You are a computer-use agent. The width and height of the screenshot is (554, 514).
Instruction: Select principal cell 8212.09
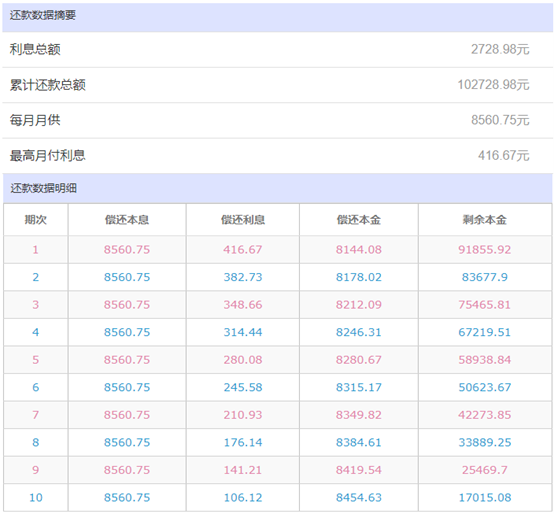point(359,305)
